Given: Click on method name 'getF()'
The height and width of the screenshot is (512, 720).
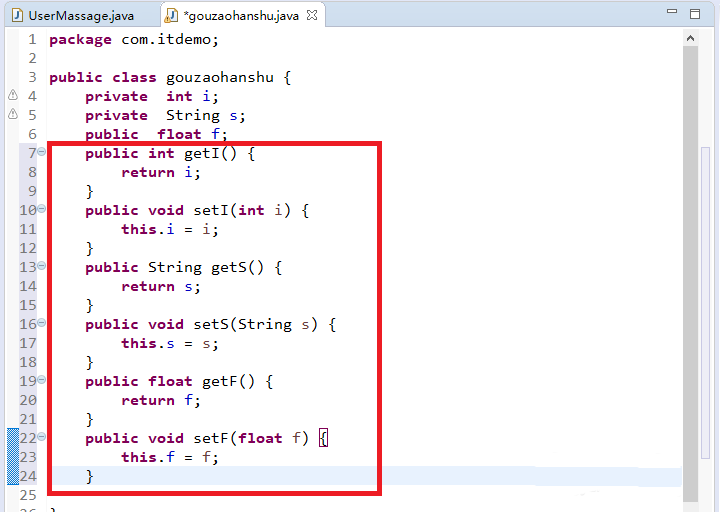Looking at the screenshot, I should (x=228, y=382).
